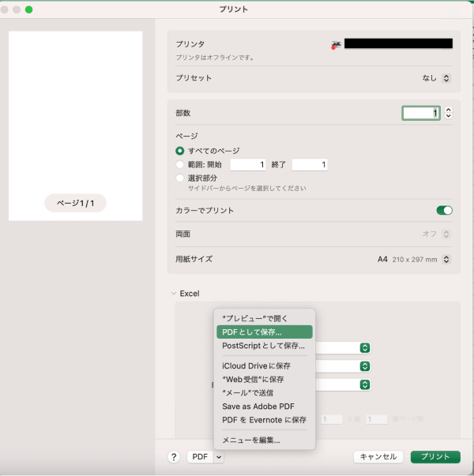Image resolution: width=474 pixels, height=476 pixels.
Task: Choose メニューを編集… menu item
Action: tap(265, 440)
